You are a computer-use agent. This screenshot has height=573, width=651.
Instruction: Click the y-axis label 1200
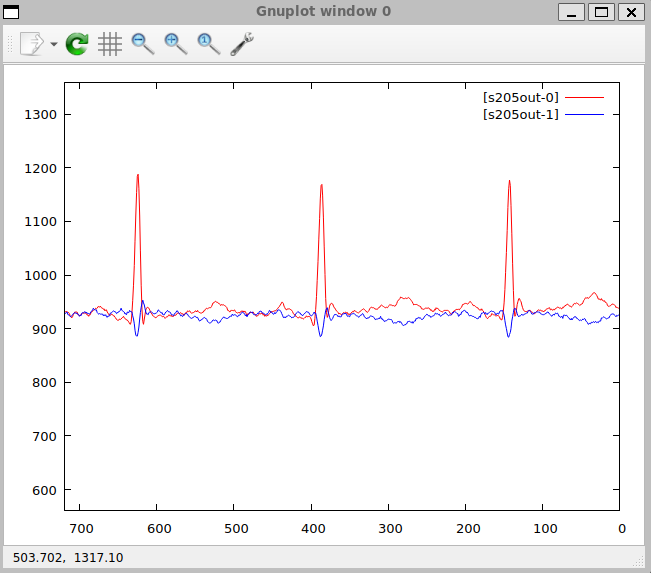click(40, 169)
